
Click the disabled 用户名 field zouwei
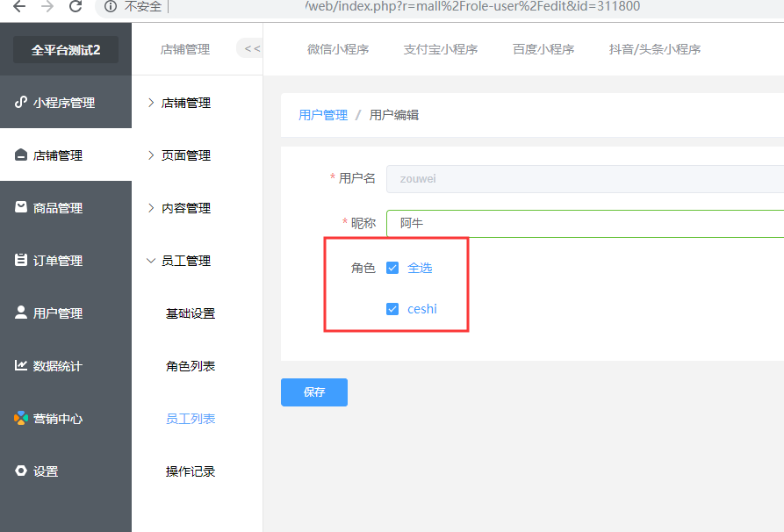tap(585, 179)
